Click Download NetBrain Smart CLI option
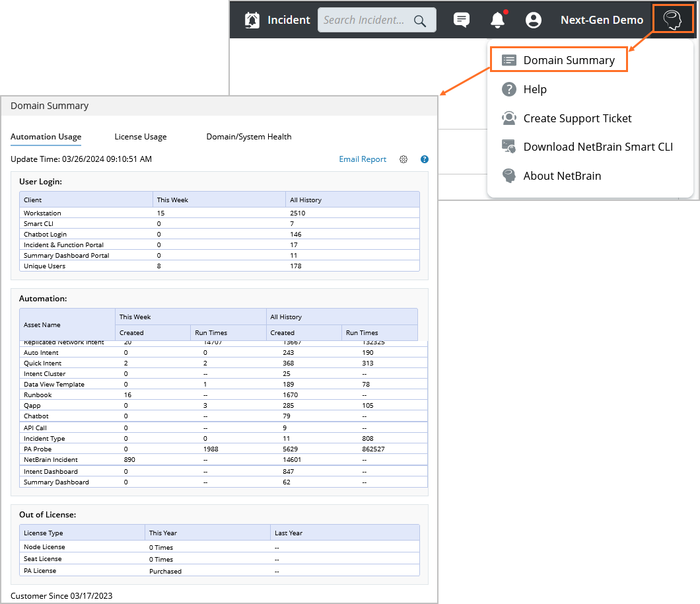This screenshot has height=604, width=700. [x=598, y=147]
